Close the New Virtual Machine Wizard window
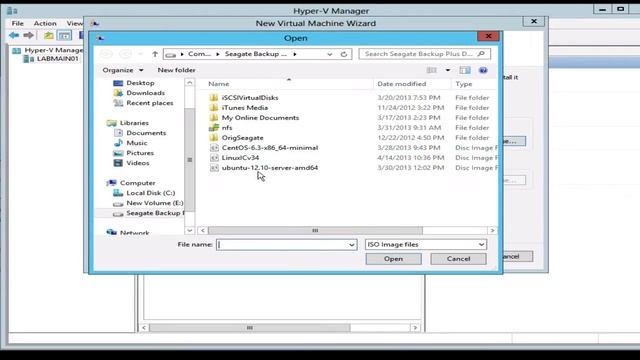The height and width of the screenshot is (360, 640). click(x=534, y=21)
